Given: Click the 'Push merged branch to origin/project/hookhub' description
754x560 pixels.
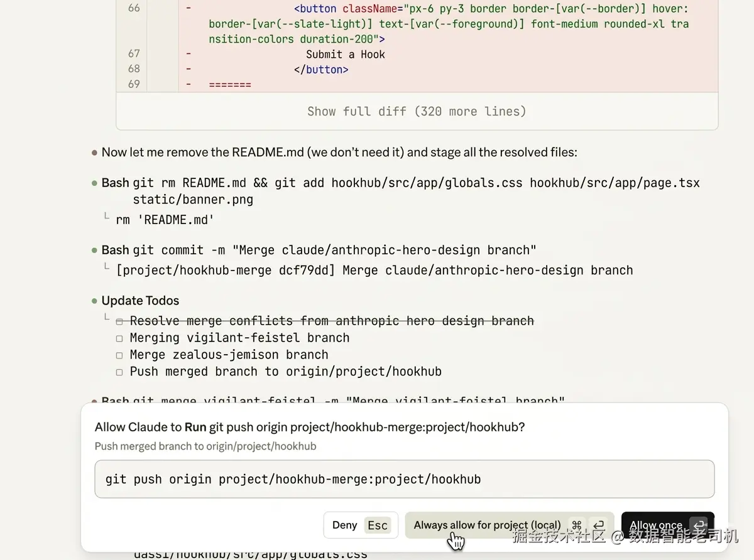Looking at the screenshot, I should [205, 446].
